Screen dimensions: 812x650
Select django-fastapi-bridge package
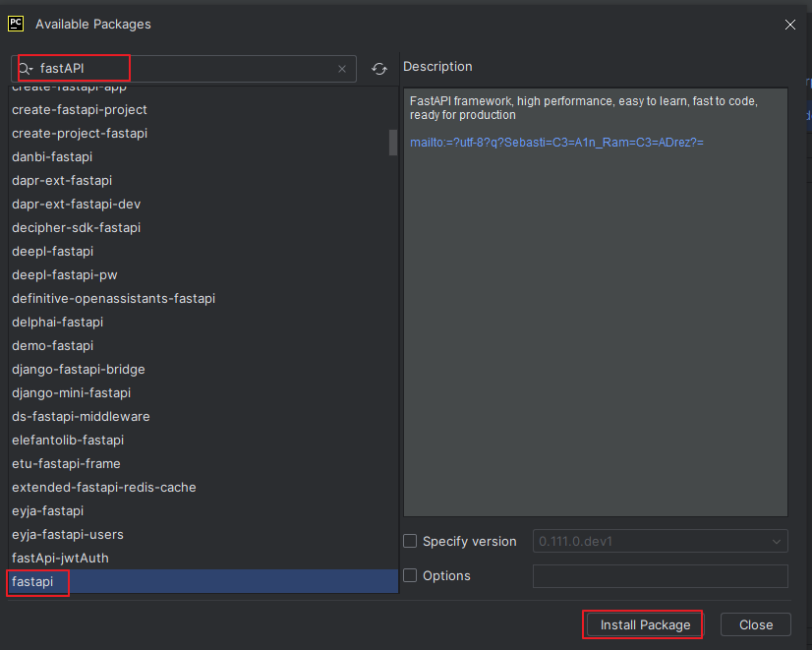(203, 370)
